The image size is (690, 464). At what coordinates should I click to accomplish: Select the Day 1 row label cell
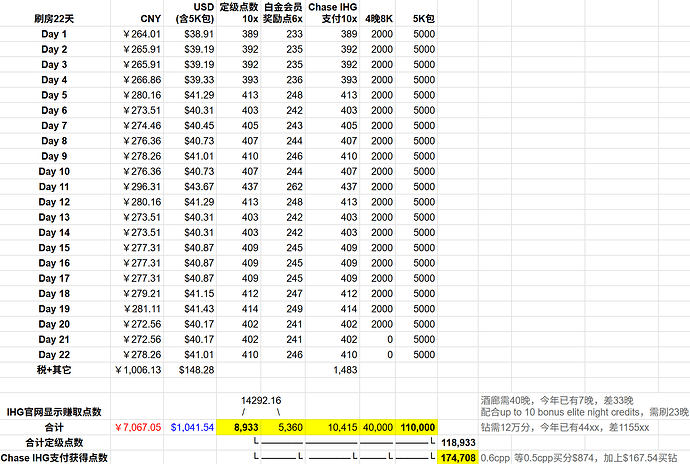click(x=55, y=34)
